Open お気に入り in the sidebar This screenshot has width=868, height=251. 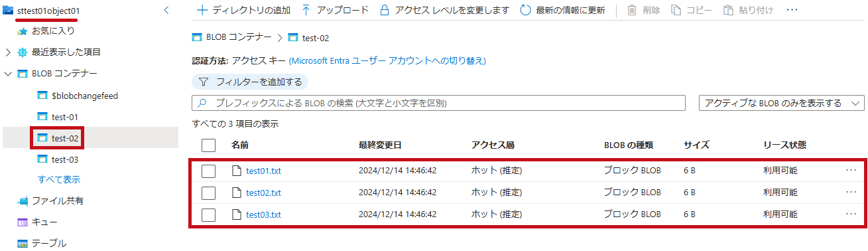pos(53,31)
